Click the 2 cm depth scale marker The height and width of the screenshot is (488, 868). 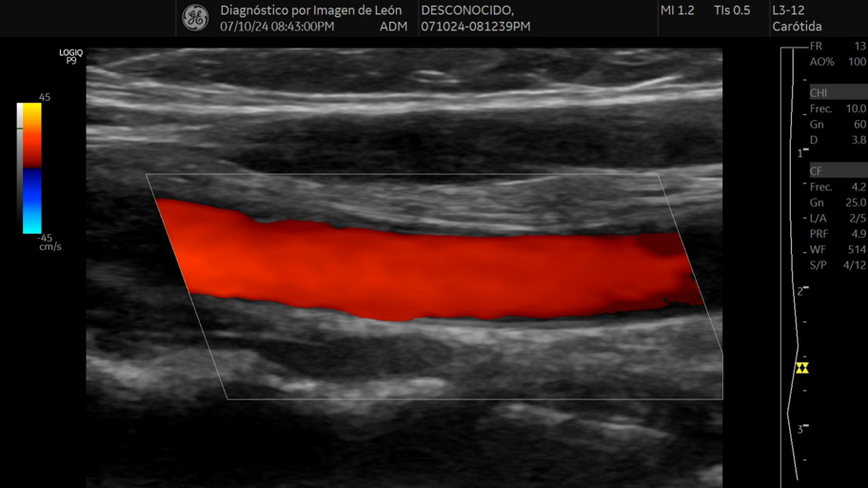click(801, 290)
